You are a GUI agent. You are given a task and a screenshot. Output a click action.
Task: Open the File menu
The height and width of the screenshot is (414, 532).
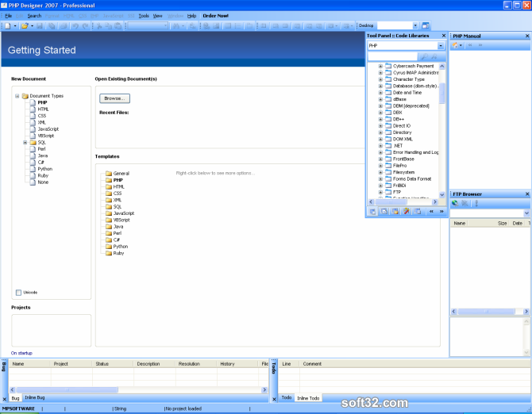pyautogui.click(x=9, y=16)
